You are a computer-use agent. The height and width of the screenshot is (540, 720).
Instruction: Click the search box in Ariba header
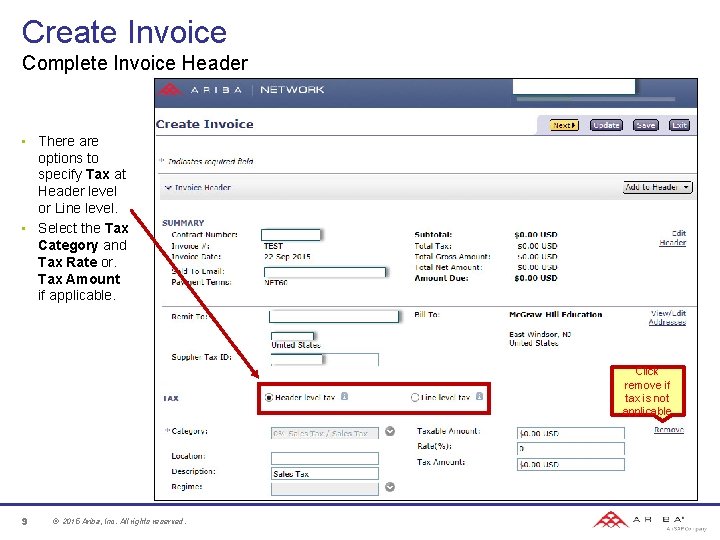click(x=574, y=86)
